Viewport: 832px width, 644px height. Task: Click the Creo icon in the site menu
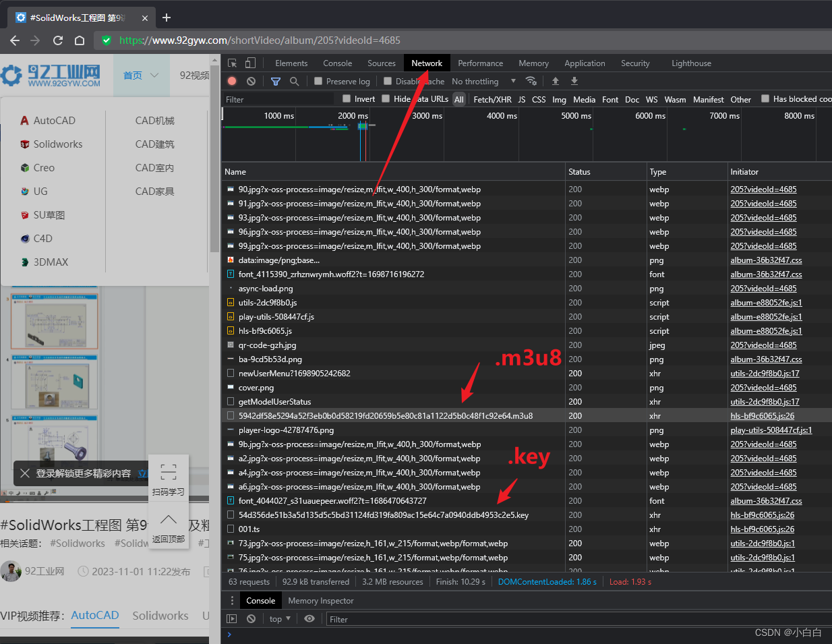tap(24, 168)
